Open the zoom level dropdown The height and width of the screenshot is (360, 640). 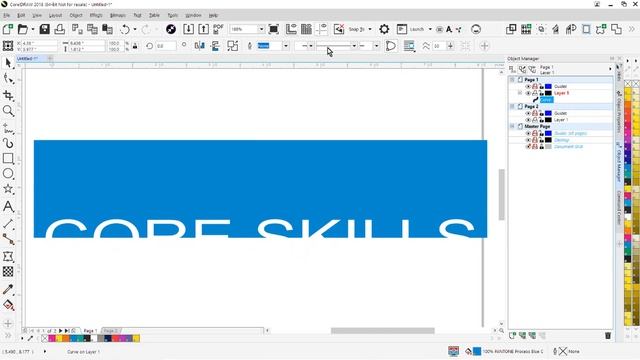click(261, 29)
